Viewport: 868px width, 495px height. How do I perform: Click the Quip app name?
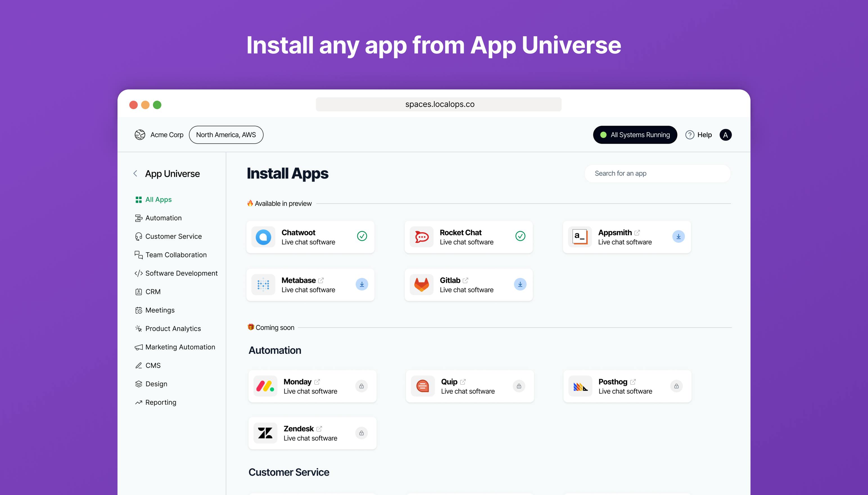coord(449,382)
